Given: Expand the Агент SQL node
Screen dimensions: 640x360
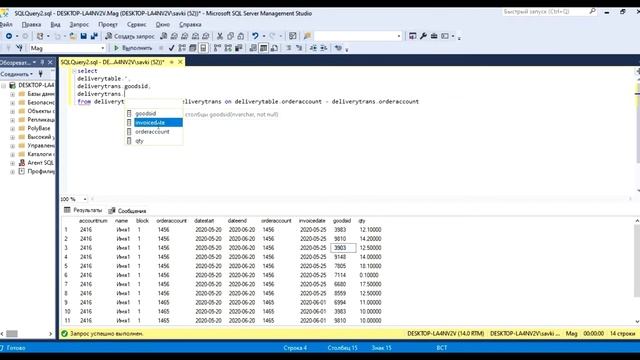Looking at the screenshot, I should click(12, 163).
